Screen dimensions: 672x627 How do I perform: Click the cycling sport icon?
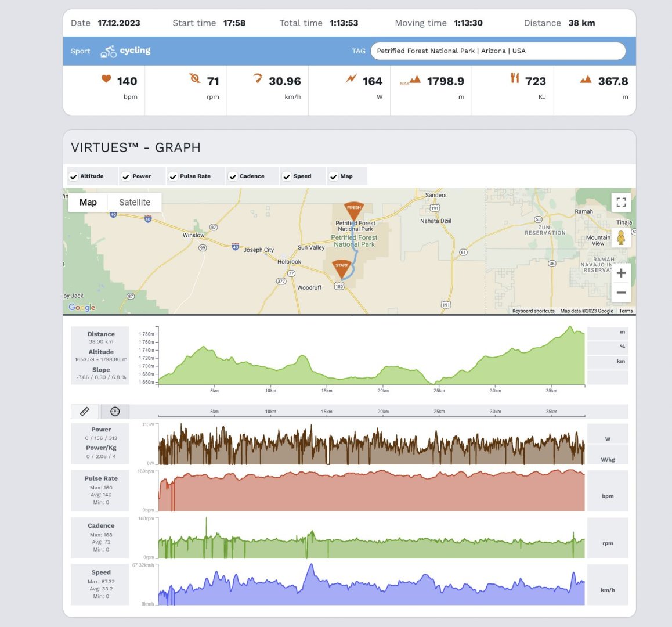[109, 51]
